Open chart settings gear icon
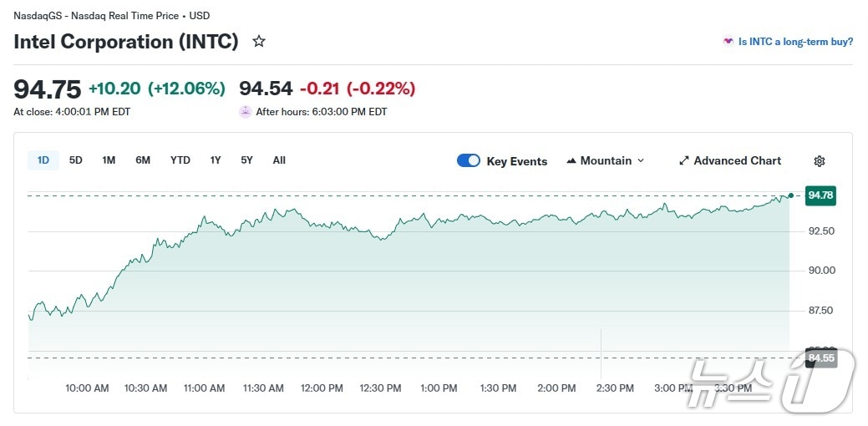Image resolution: width=868 pixels, height=426 pixels. click(x=820, y=161)
